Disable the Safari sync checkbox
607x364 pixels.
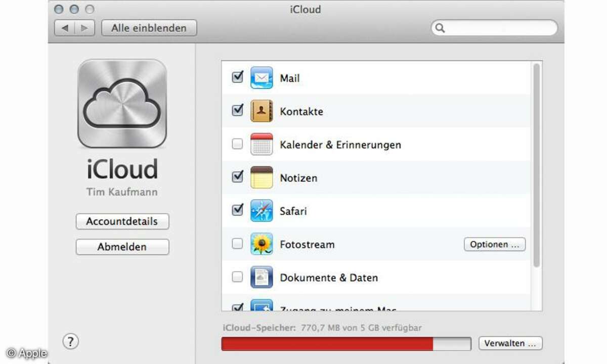(x=237, y=210)
